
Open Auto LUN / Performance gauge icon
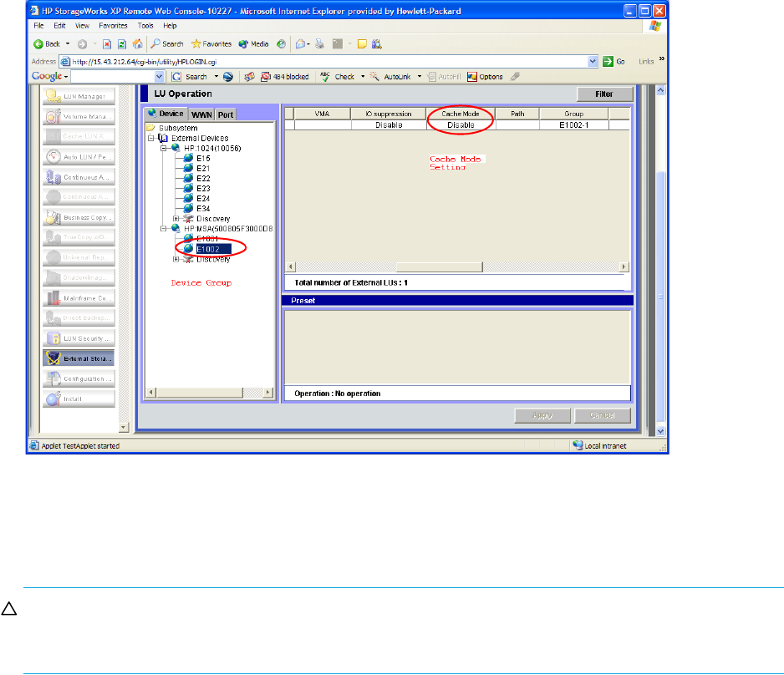pyautogui.click(x=55, y=156)
